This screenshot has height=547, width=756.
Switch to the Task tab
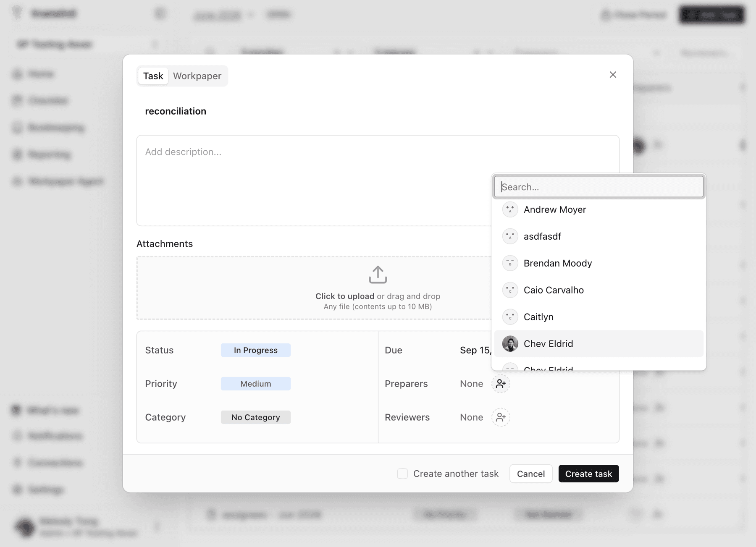coord(153,76)
